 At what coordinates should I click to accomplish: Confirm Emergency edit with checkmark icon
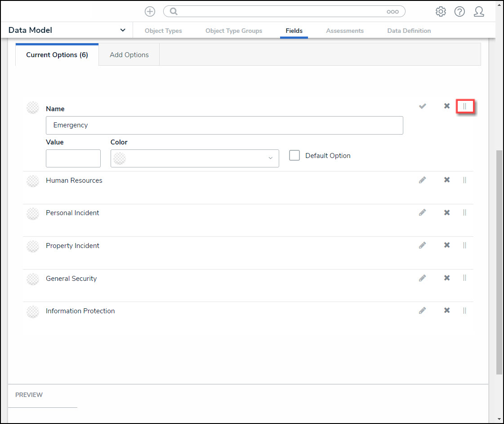422,106
